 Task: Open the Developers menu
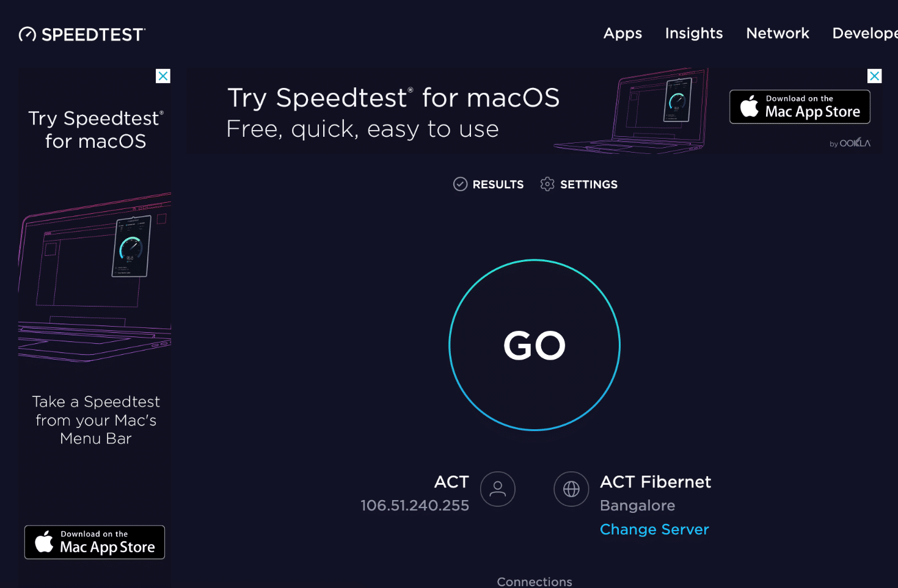864,34
